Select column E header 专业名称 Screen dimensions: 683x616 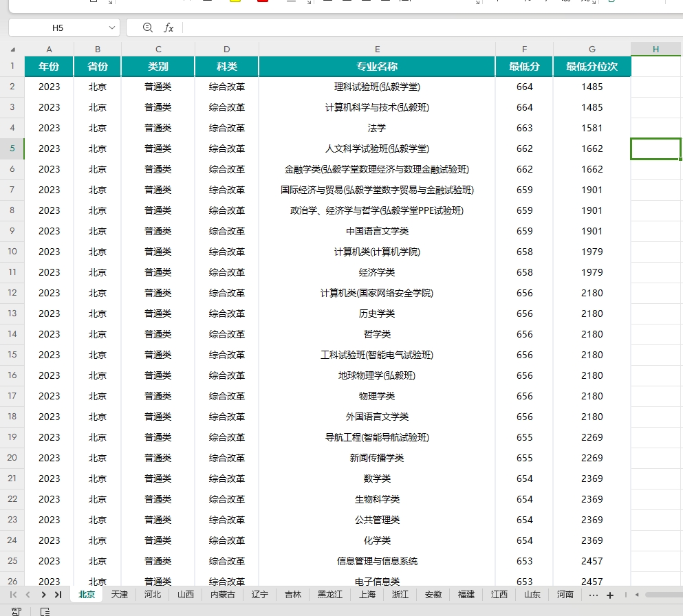tap(376, 49)
